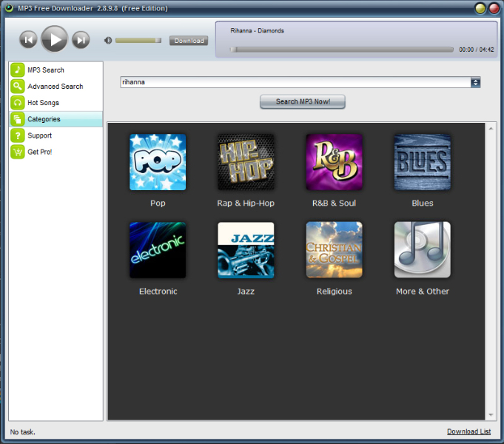Skip to the previous track
This screenshot has height=444, width=504.
click(x=28, y=40)
